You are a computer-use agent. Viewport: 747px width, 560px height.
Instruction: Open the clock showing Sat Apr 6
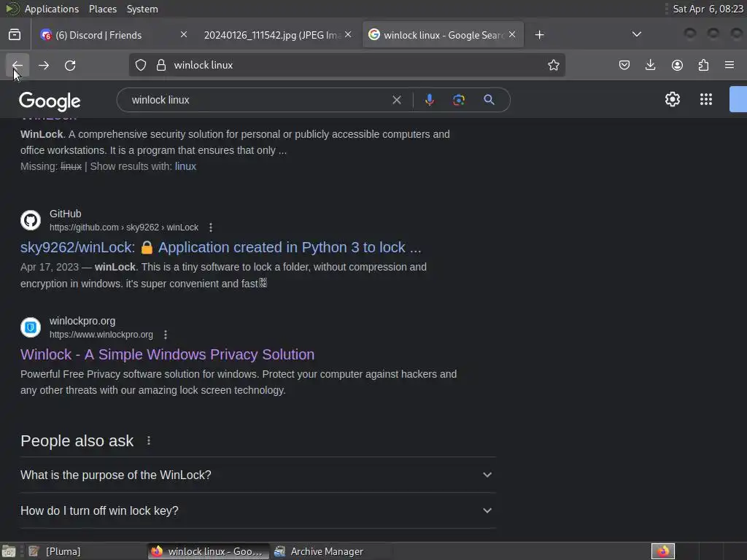[x=708, y=9]
